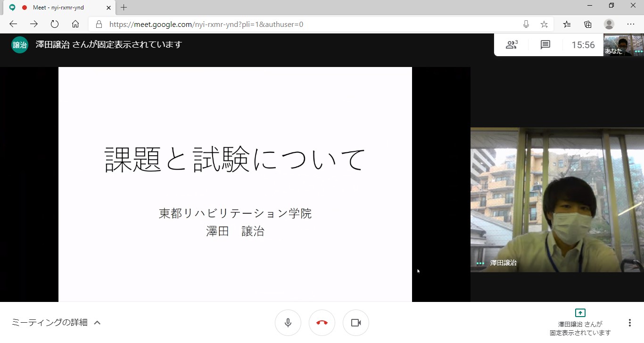Click the presentation screen share icon
This screenshot has width=644, height=343.
[580, 313]
